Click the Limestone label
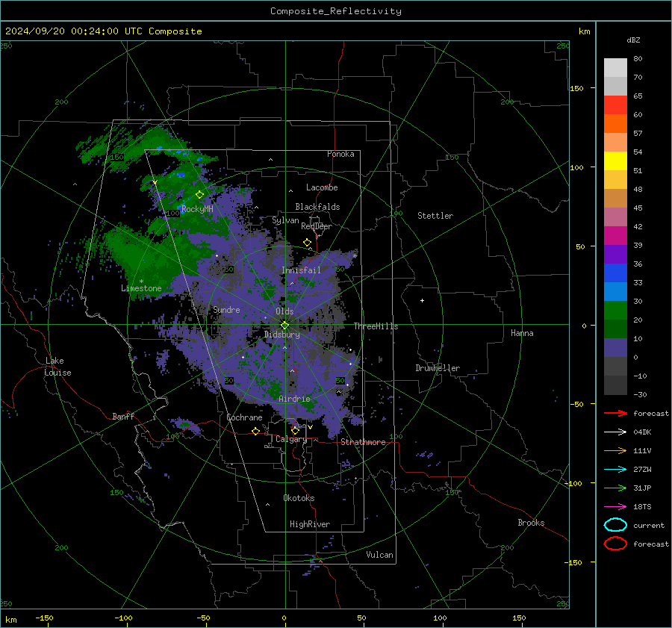The height and width of the screenshot is (628, 672). (x=141, y=288)
